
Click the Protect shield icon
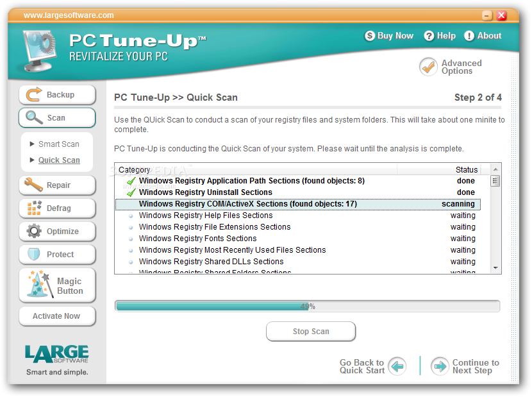[34, 254]
